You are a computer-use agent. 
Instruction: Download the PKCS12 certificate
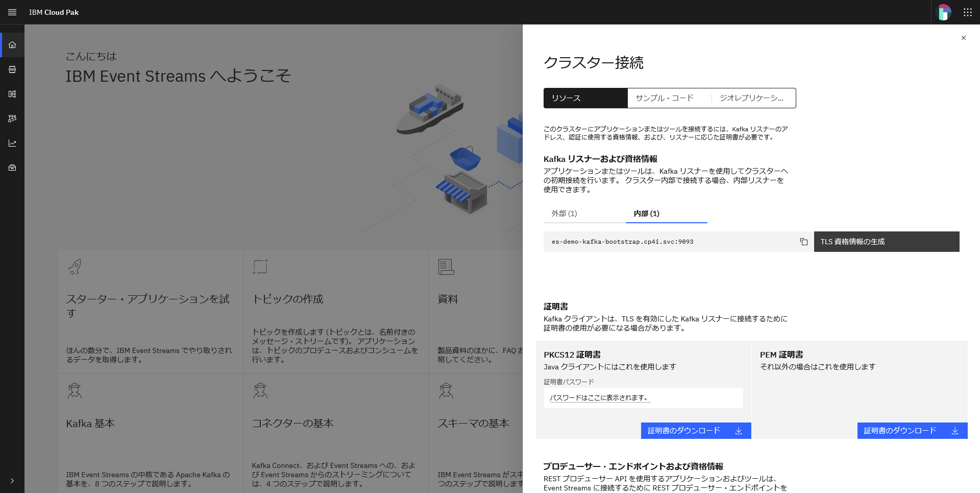[x=696, y=431]
